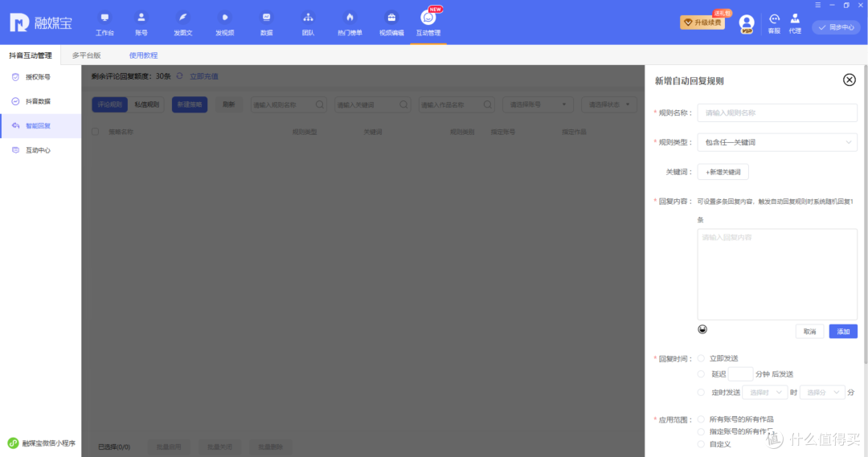This screenshot has height=457, width=868.
Task: Click search icon in 规则名称 field
Action: 319,104
